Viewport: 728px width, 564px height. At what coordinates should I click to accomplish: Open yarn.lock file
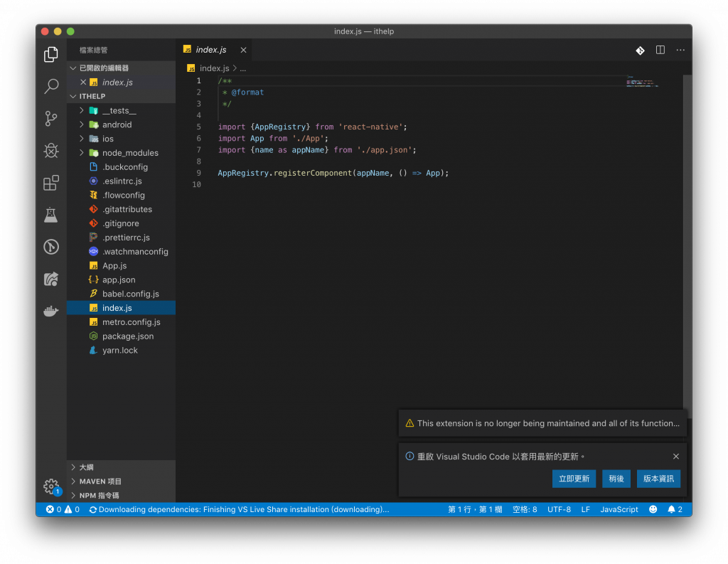121,351
